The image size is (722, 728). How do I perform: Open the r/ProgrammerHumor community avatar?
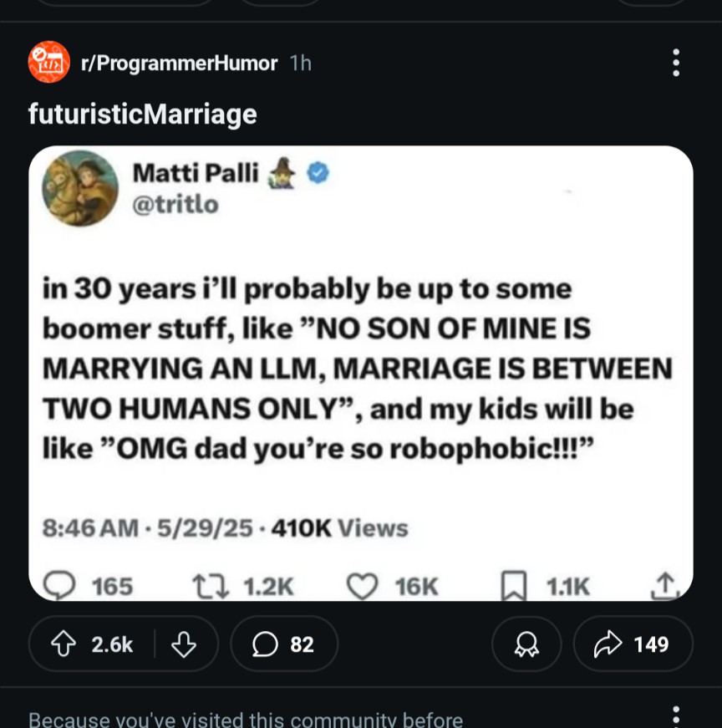(48, 62)
